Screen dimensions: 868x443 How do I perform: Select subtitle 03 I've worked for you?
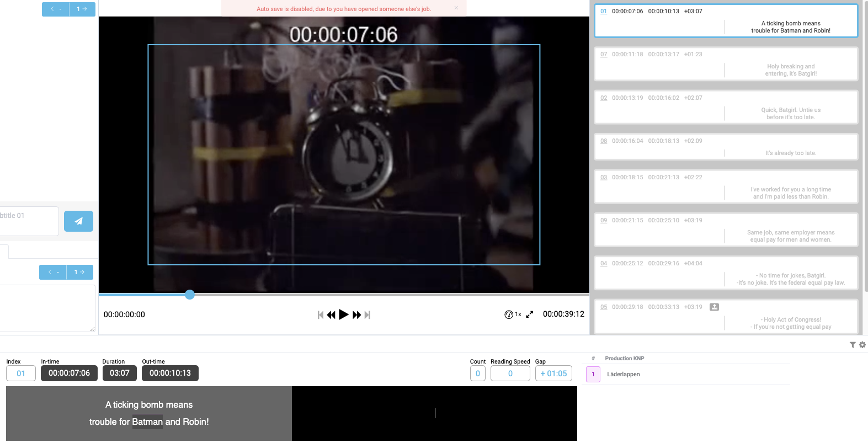click(726, 186)
